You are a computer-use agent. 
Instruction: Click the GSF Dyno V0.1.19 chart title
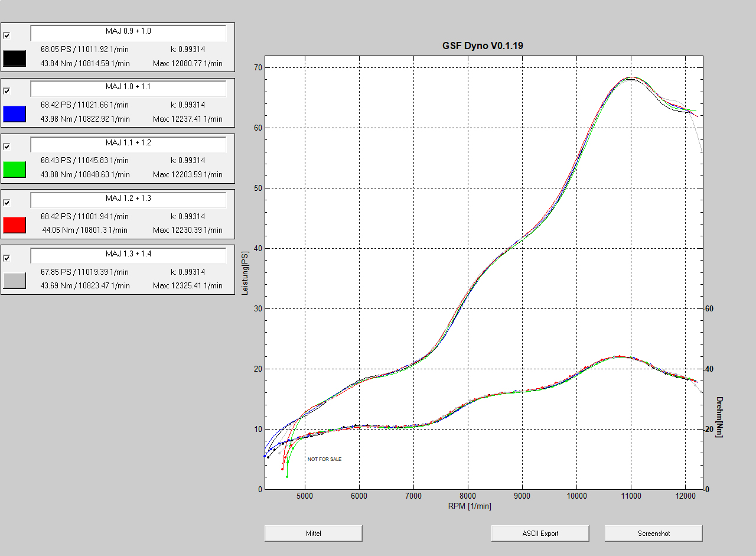pyautogui.click(x=483, y=45)
